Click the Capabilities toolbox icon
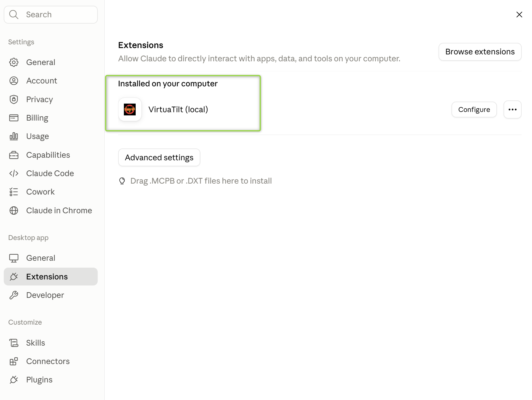 coord(14,155)
